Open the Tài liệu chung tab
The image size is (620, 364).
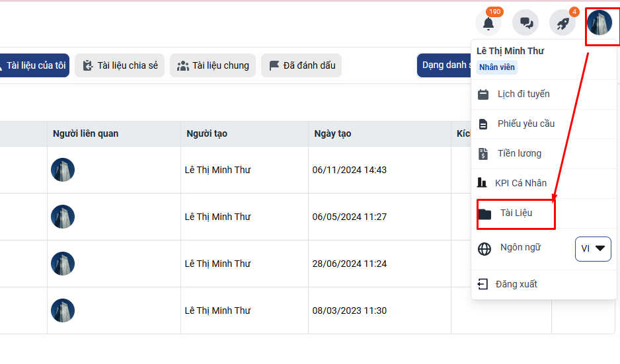pyautogui.click(x=213, y=65)
